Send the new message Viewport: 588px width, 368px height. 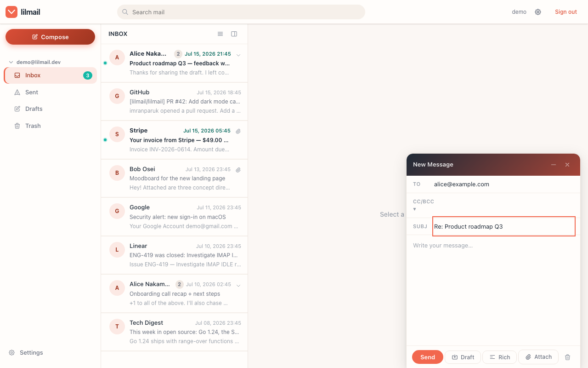pos(428,357)
